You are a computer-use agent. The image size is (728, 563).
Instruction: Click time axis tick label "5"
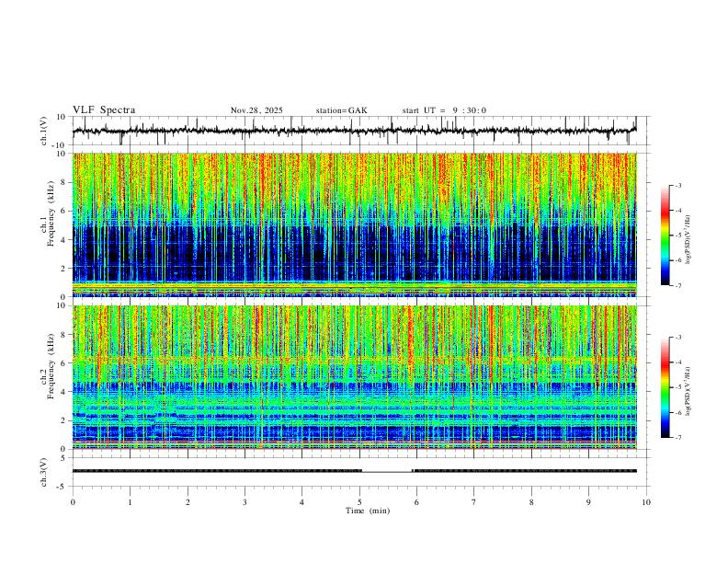point(359,502)
